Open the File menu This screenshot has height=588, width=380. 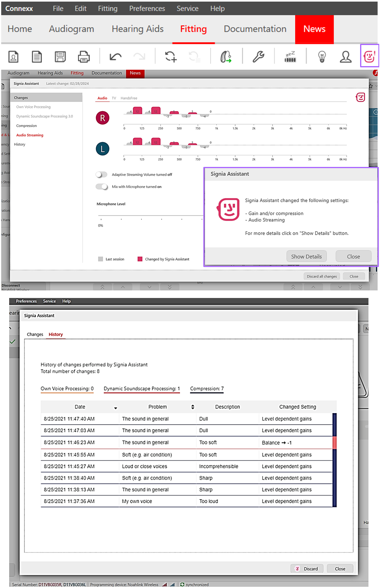click(58, 8)
